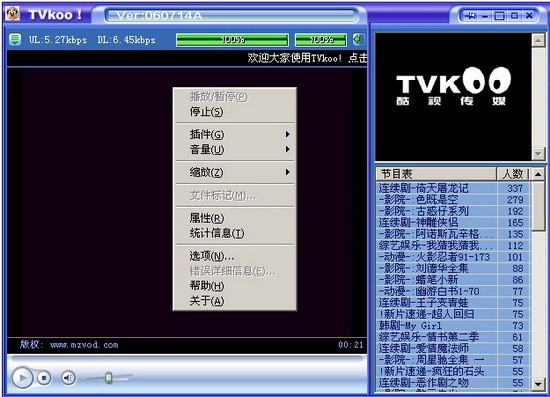Viewport: 550px width, 397px height.
Task: Select channel 综艺娱乐-情书第二季
Action: 454,337
